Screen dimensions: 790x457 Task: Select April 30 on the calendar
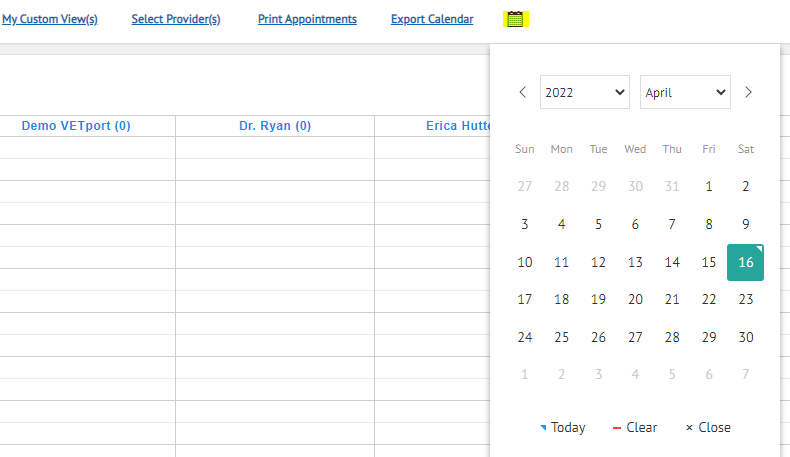tap(746, 337)
